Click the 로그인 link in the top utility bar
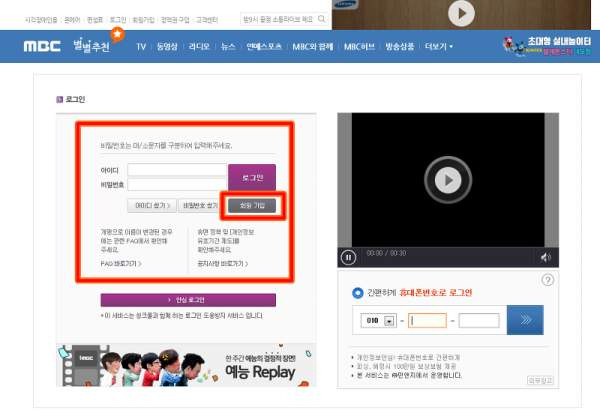The height and width of the screenshot is (419, 600). click(118, 20)
